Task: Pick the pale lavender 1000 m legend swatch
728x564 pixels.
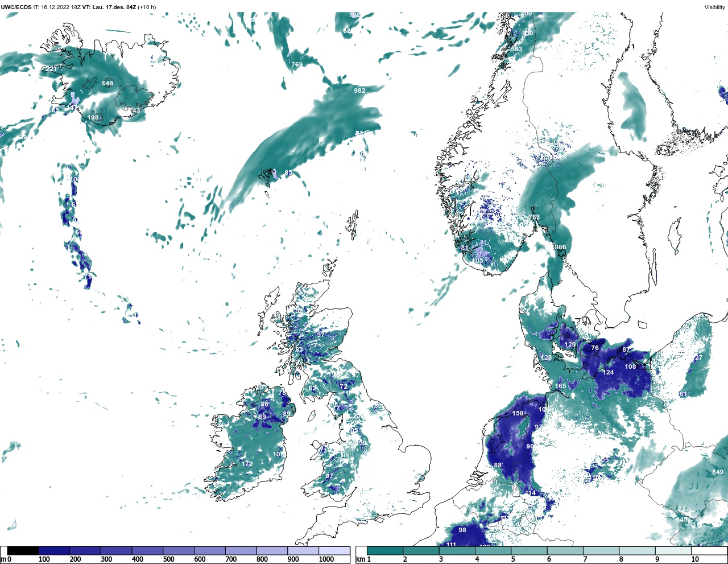Action: (334, 550)
